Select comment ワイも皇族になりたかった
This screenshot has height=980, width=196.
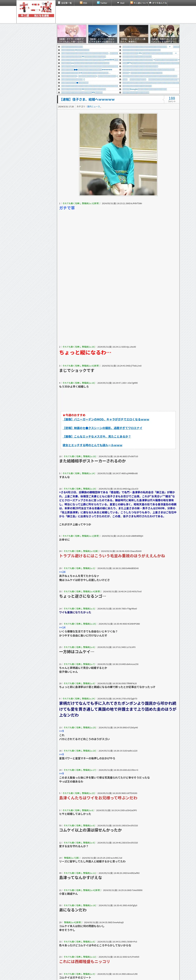(x=75, y=612)
